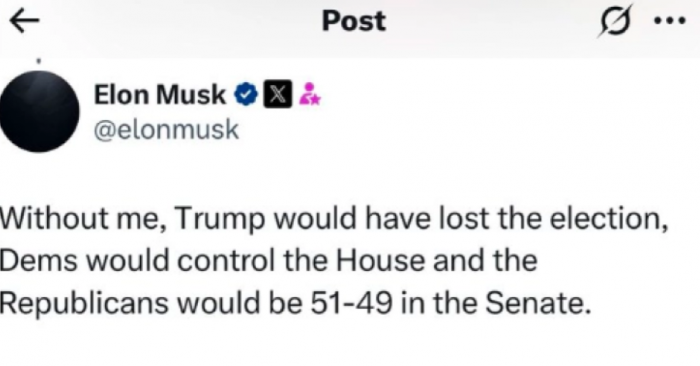The height and width of the screenshot is (366, 700).
Task: Click the word 'Dems' in the post
Action: click(x=39, y=261)
